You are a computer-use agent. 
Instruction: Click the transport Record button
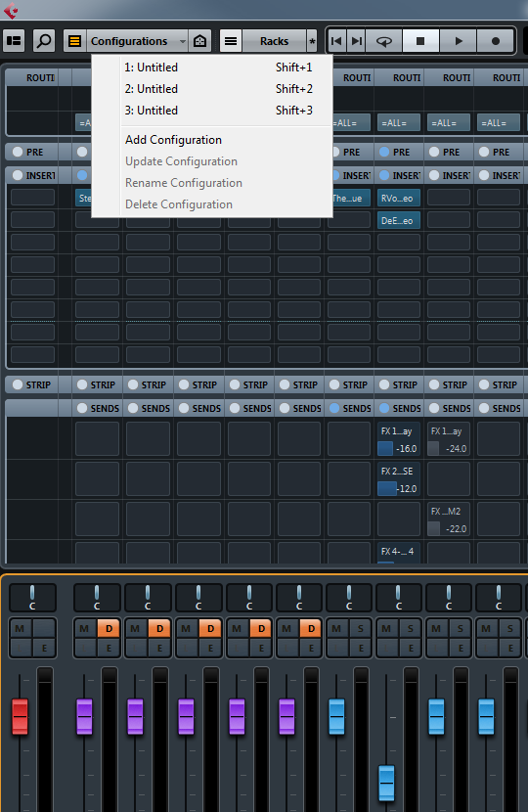[496, 41]
